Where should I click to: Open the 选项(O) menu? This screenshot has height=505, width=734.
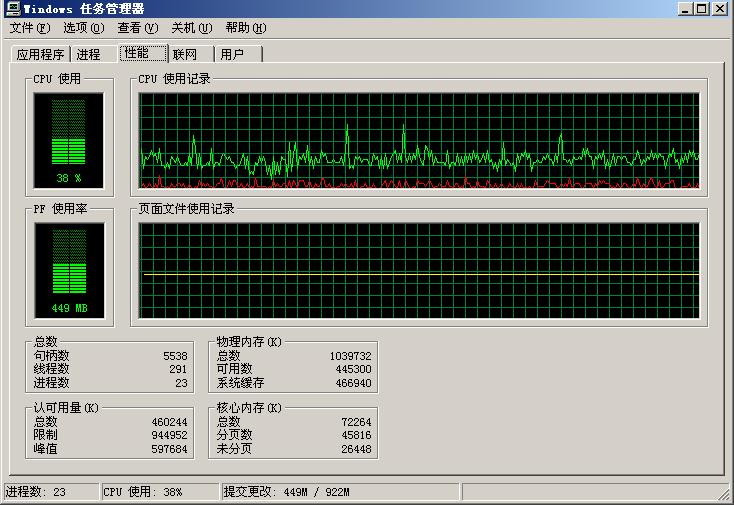(x=84, y=28)
